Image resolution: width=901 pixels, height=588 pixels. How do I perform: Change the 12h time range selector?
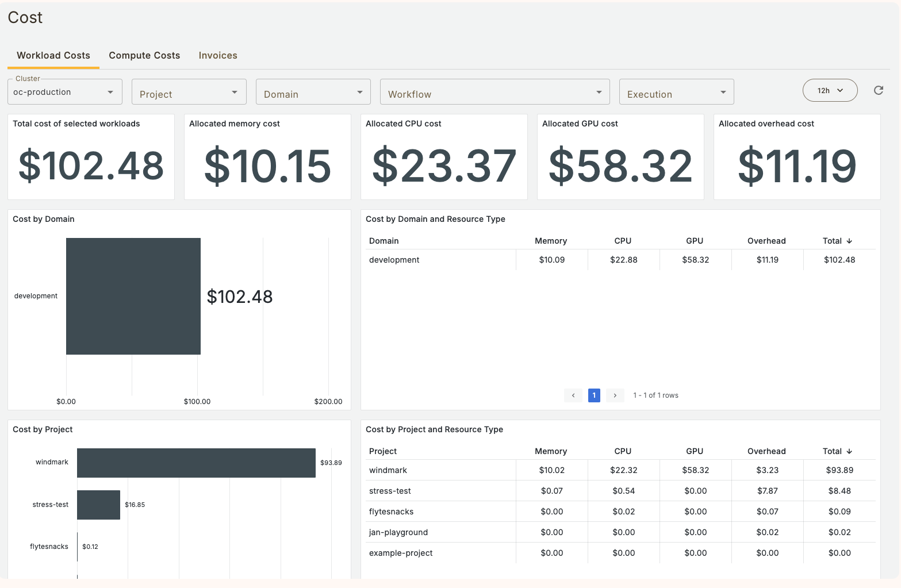(830, 90)
